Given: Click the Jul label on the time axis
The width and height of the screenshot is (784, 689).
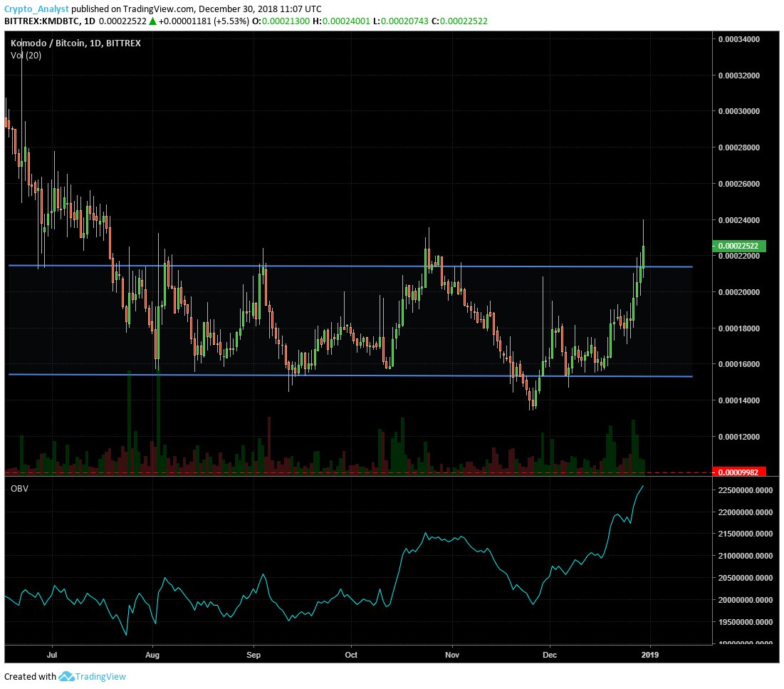Looking at the screenshot, I should coord(51,654).
